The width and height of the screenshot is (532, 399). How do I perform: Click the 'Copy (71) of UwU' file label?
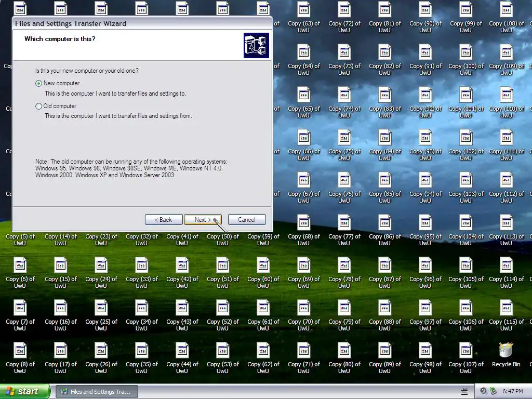click(x=303, y=367)
